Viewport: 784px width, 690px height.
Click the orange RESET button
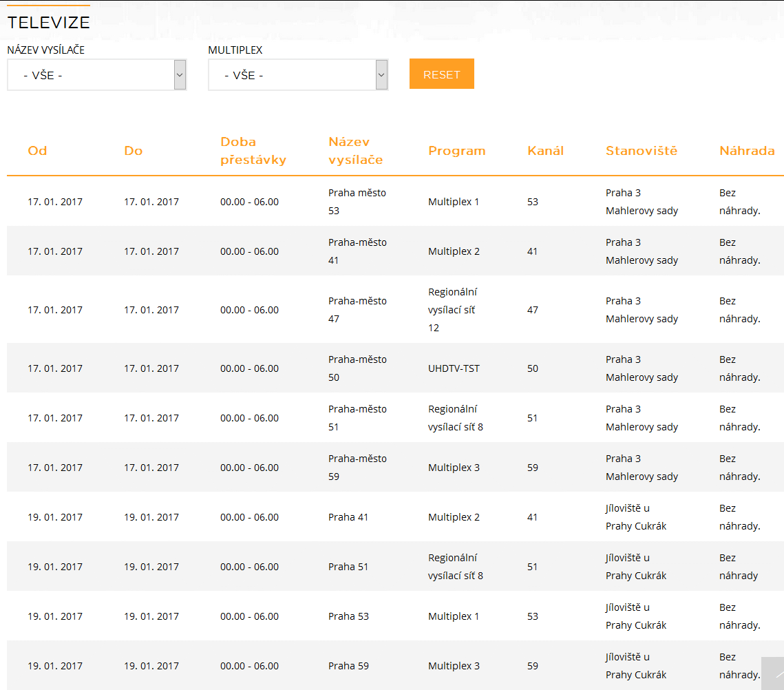(441, 74)
